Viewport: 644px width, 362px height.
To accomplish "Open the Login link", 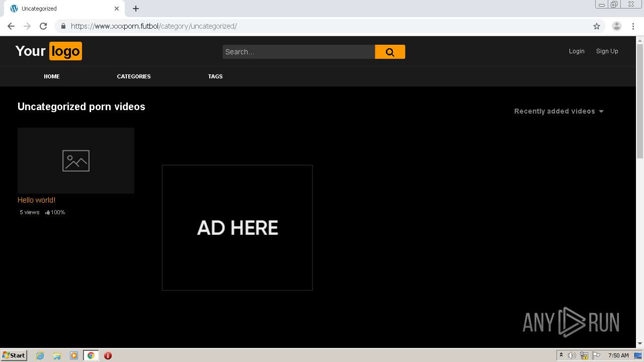I will (577, 51).
